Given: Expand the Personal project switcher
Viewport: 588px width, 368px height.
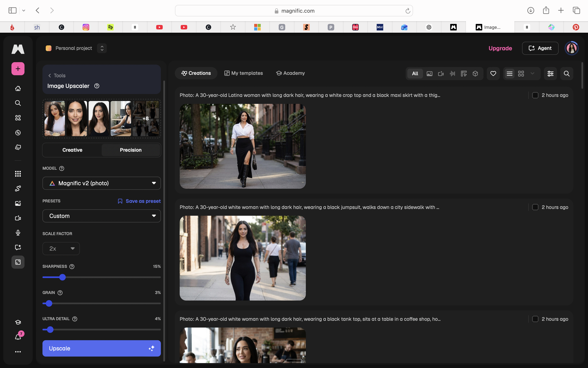Looking at the screenshot, I should click(102, 48).
